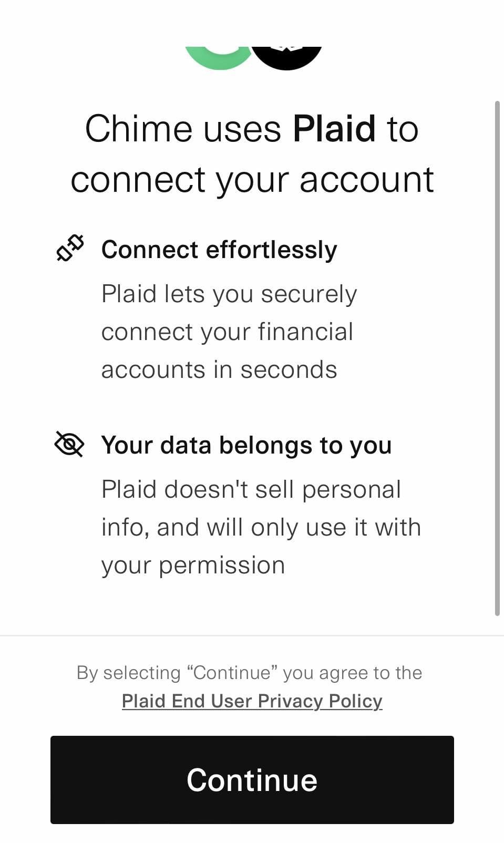Viewport: 504px width, 843px height.
Task: Click the Connect effortlessly heading
Action: (x=220, y=250)
